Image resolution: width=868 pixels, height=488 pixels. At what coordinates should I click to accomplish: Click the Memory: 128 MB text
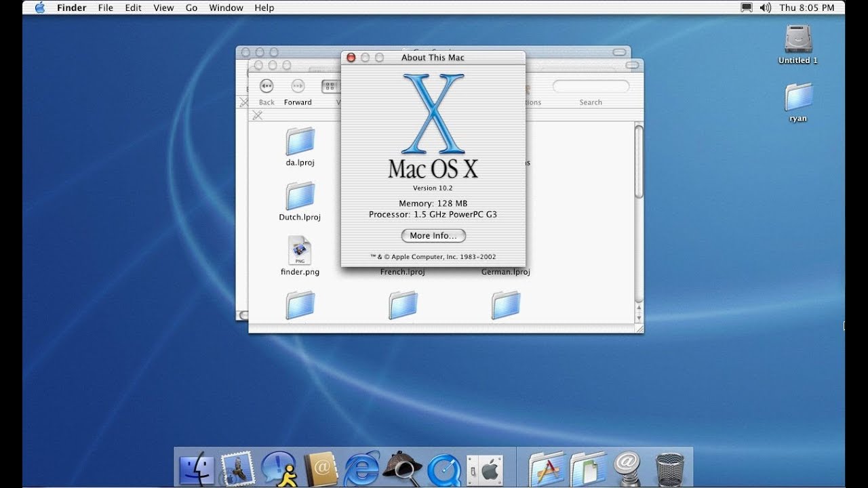(x=433, y=203)
